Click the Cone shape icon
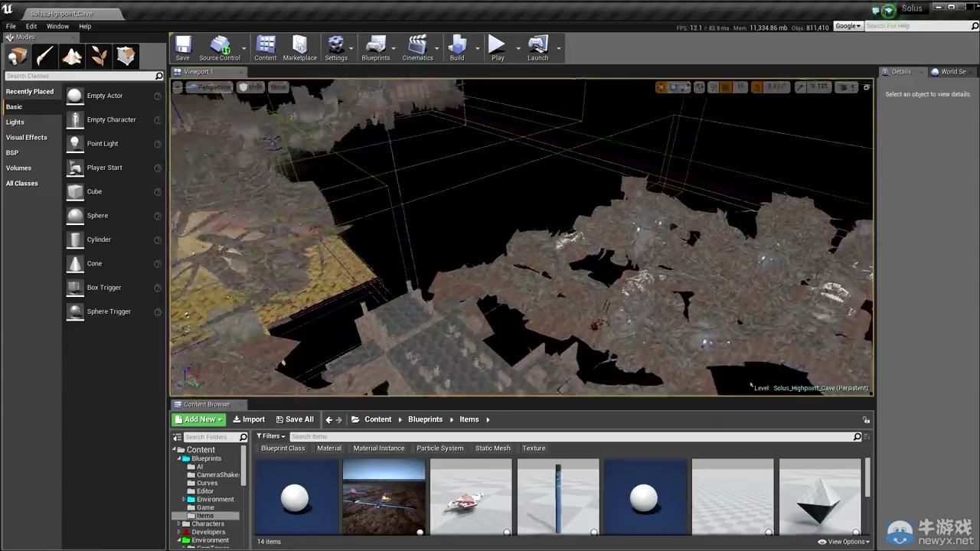The height and width of the screenshot is (551, 980). pyautogui.click(x=75, y=263)
